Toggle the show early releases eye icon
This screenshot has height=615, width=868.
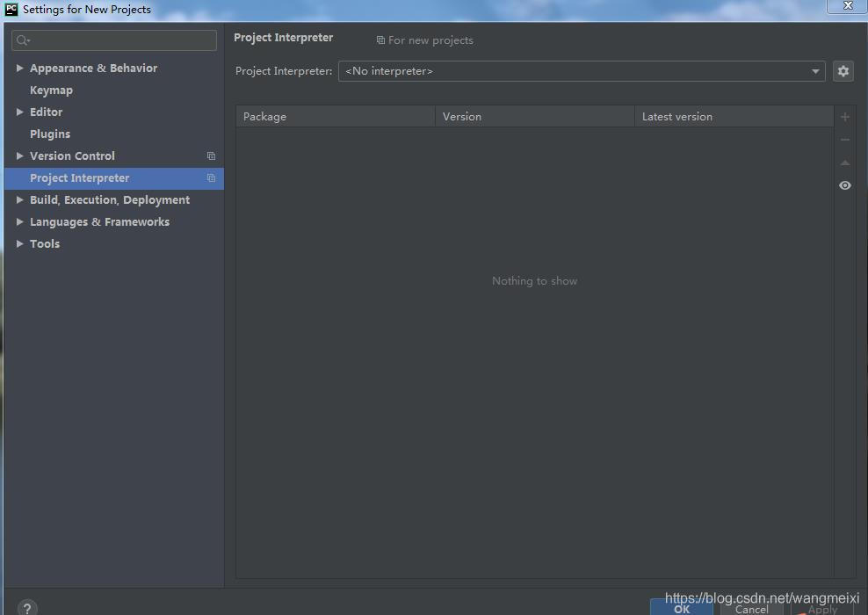pyautogui.click(x=845, y=185)
